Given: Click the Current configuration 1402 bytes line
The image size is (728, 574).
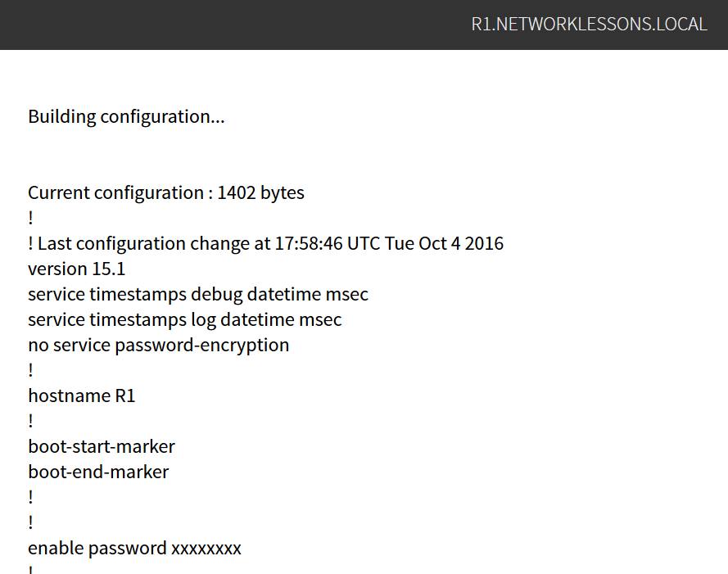Looking at the screenshot, I should point(166,192).
